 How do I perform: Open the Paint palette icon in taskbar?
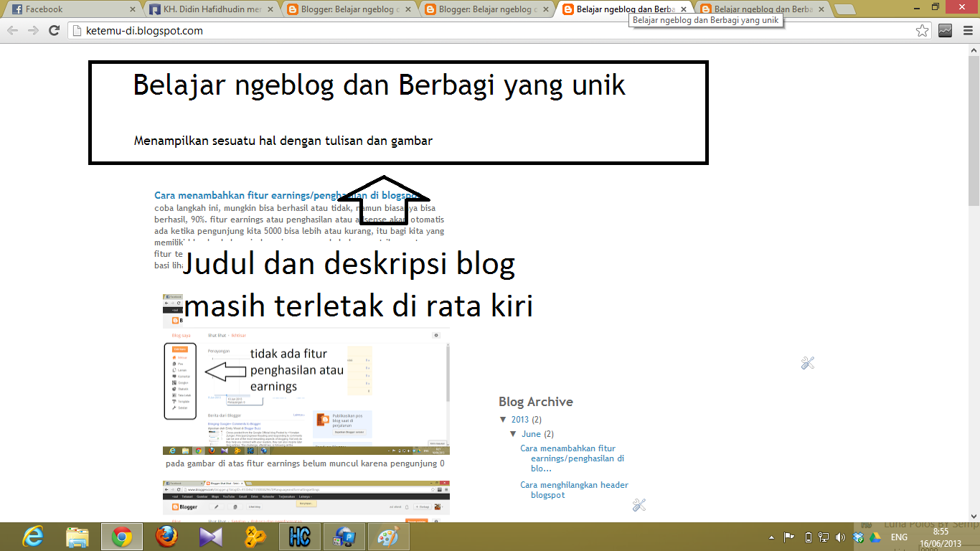coord(388,537)
